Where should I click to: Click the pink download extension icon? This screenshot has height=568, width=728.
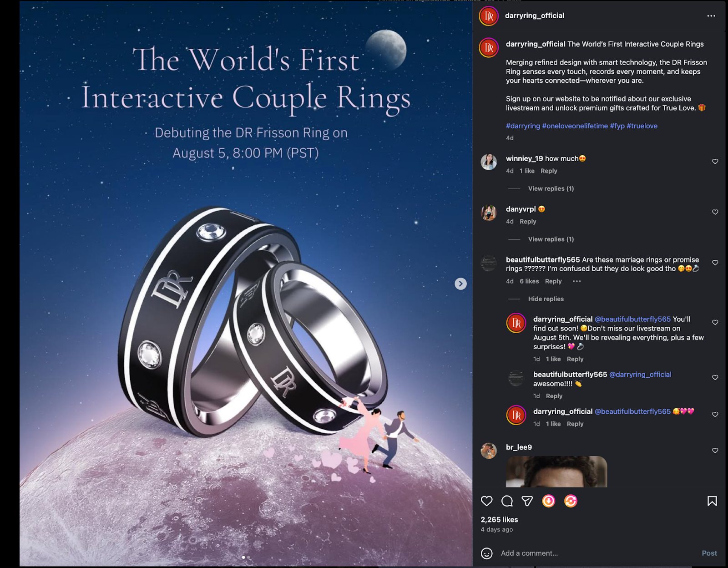(549, 501)
